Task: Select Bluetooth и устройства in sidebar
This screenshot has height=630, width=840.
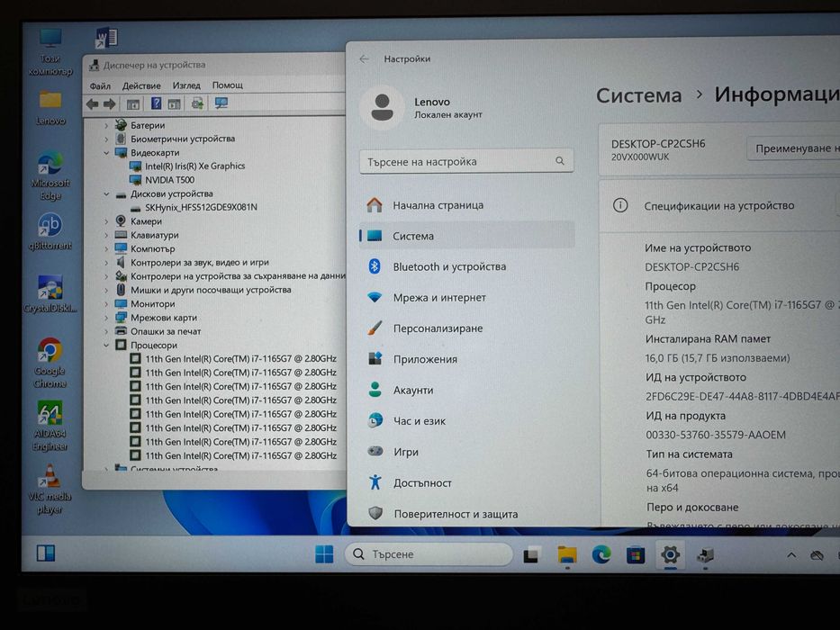Action: (466, 266)
